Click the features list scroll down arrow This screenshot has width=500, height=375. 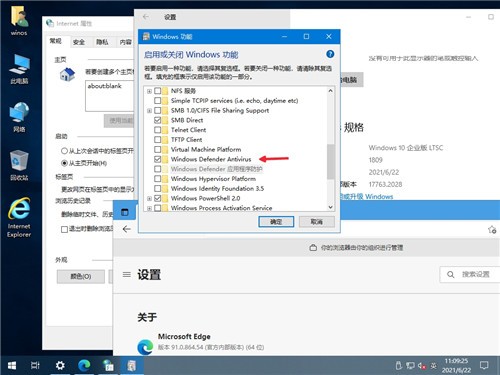[330, 207]
